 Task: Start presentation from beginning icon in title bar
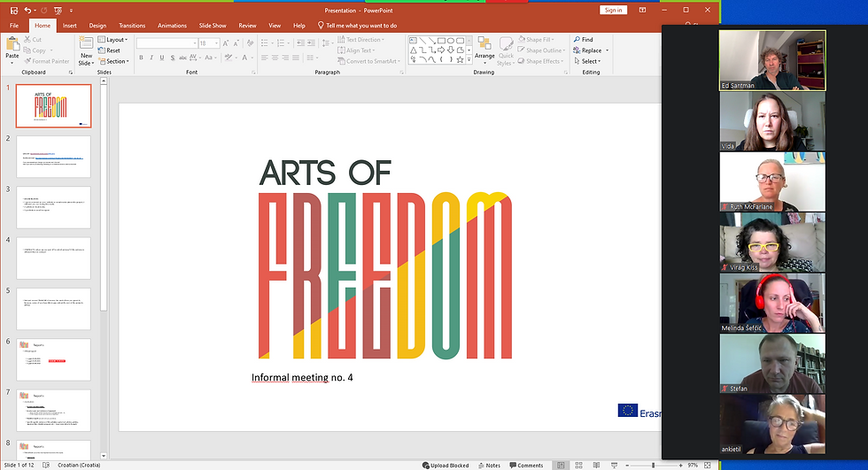point(58,10)
